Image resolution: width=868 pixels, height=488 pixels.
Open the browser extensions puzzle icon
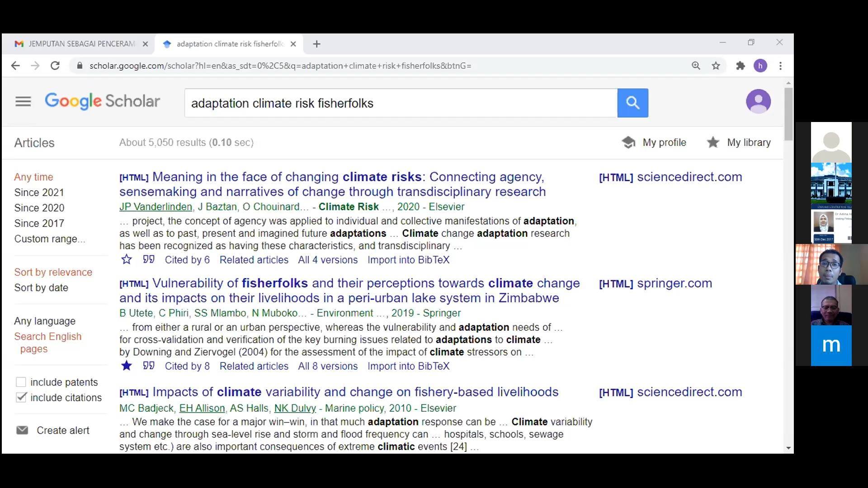tap(740, 66)
